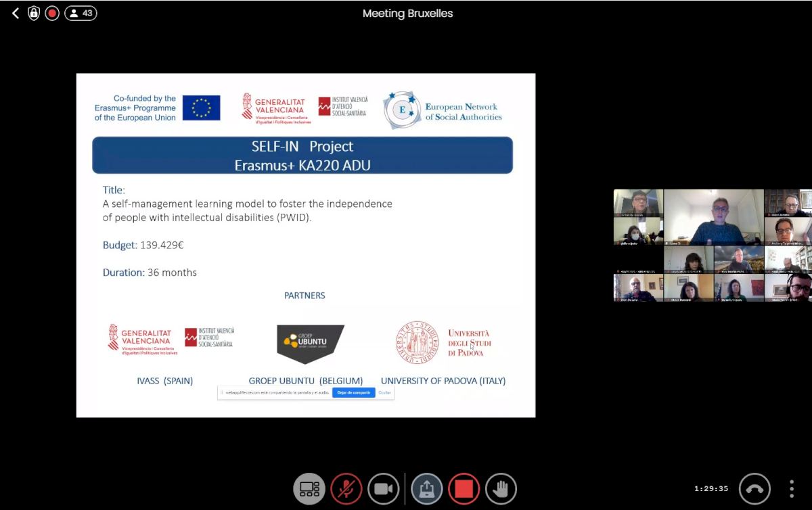Click the masked participant's video thumbnail
The image size is (812, 510).
[x=638, y=231]
